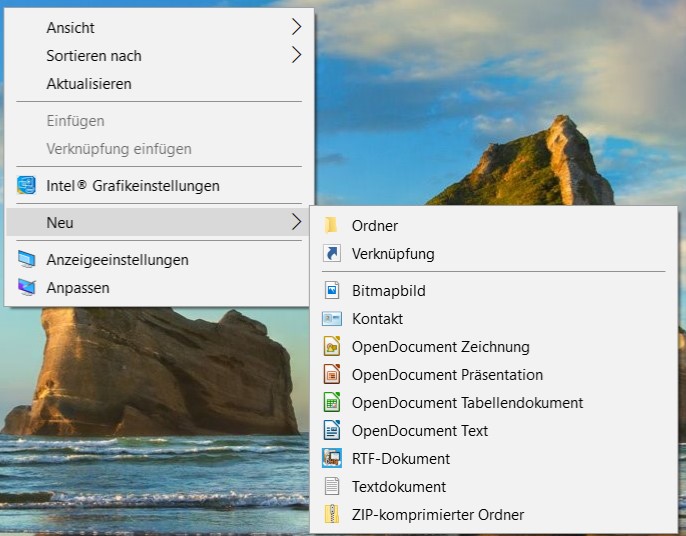
Task: Create new OpenDocument Text
Action: pyautogui.click(x=494, y=431)
